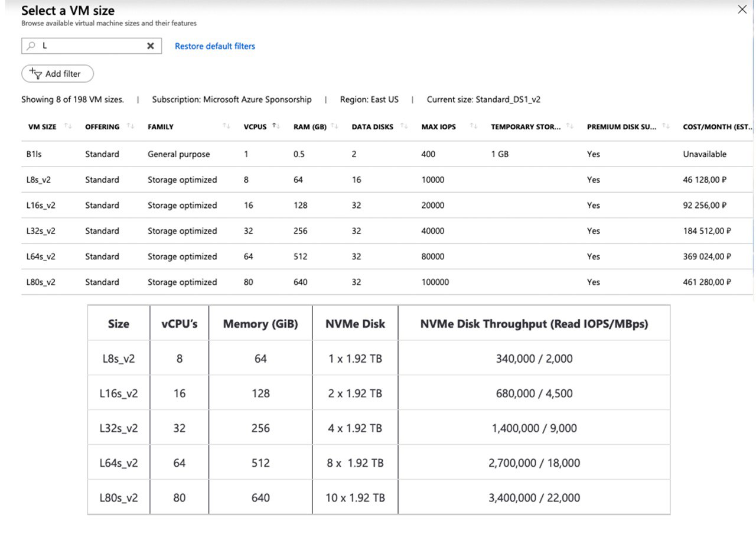This screenshot has height=537, width=756.
Task: Choose the L16s_v2 storage optimized row
Action: pos(387,205)
